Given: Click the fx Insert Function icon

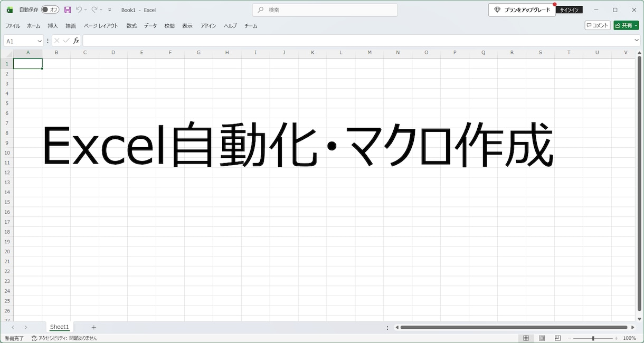Looking at the screenshot, I should tap(76, 41).
